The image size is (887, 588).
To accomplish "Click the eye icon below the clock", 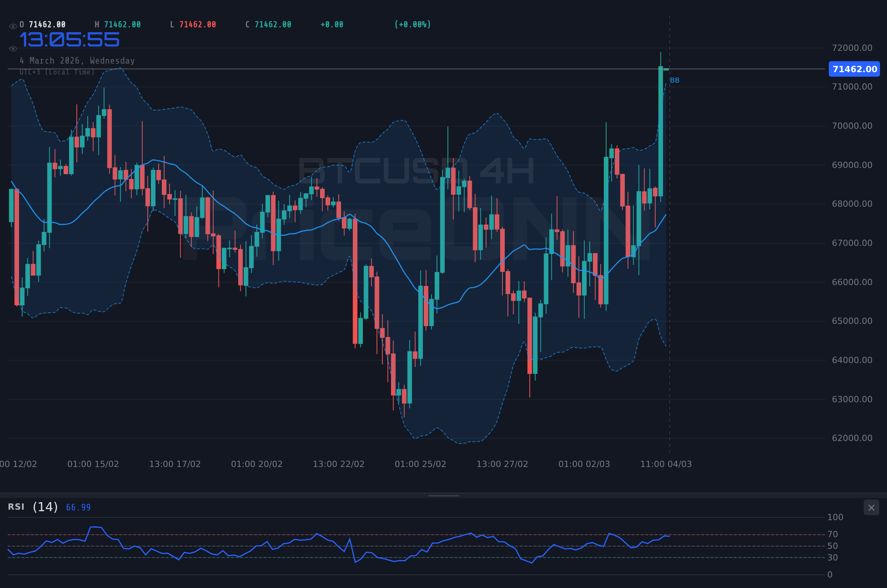I will [13, 49].
